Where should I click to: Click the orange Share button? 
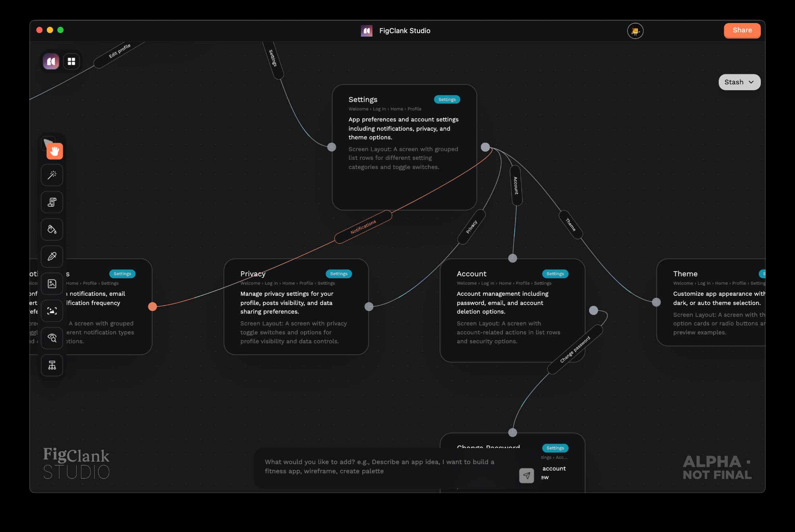coord(742,31)
